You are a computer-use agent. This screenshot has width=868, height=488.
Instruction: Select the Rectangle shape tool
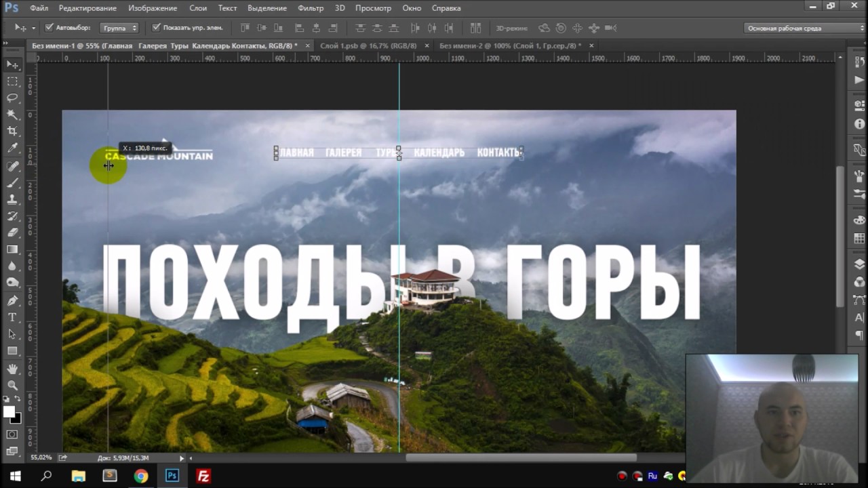coord(12,351)
